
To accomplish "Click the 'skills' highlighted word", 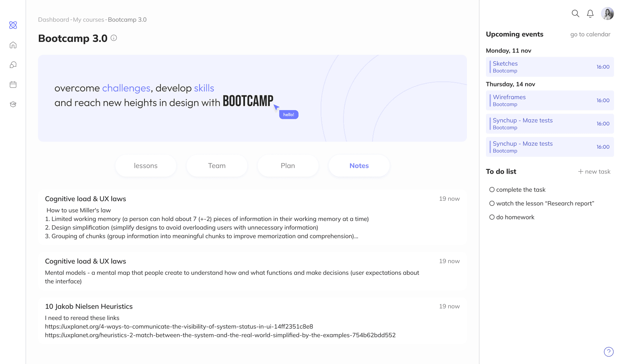I will pos(204,88).
